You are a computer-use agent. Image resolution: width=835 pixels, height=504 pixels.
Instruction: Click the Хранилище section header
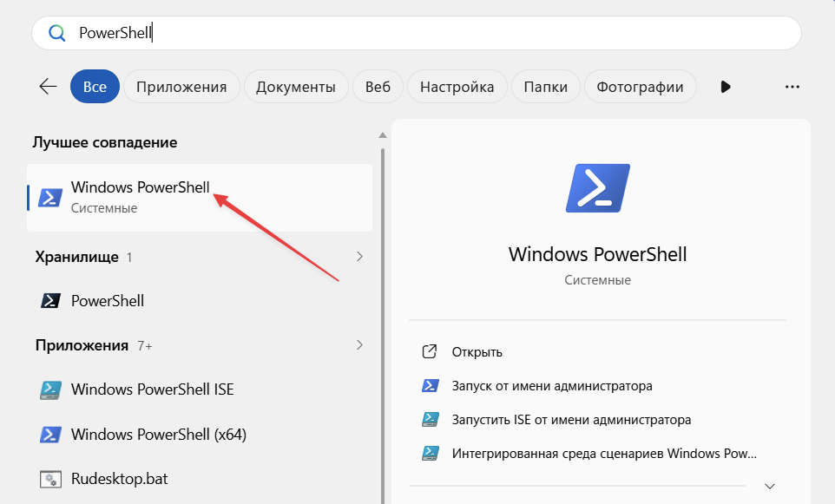click(77, 257)
